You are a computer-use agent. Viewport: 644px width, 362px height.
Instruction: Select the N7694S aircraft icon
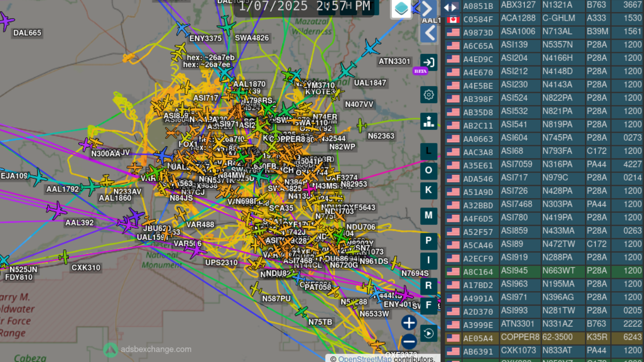tap(395, 263)
